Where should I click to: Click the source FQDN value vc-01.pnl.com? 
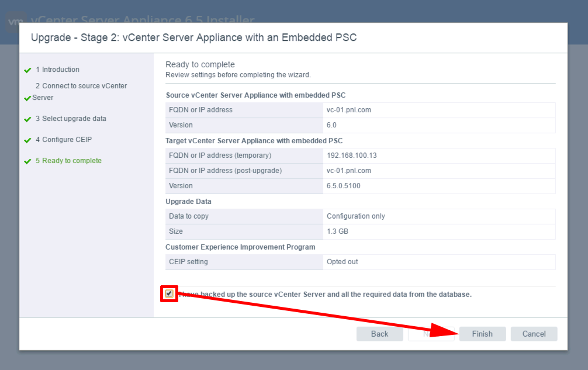coord(349,110)
